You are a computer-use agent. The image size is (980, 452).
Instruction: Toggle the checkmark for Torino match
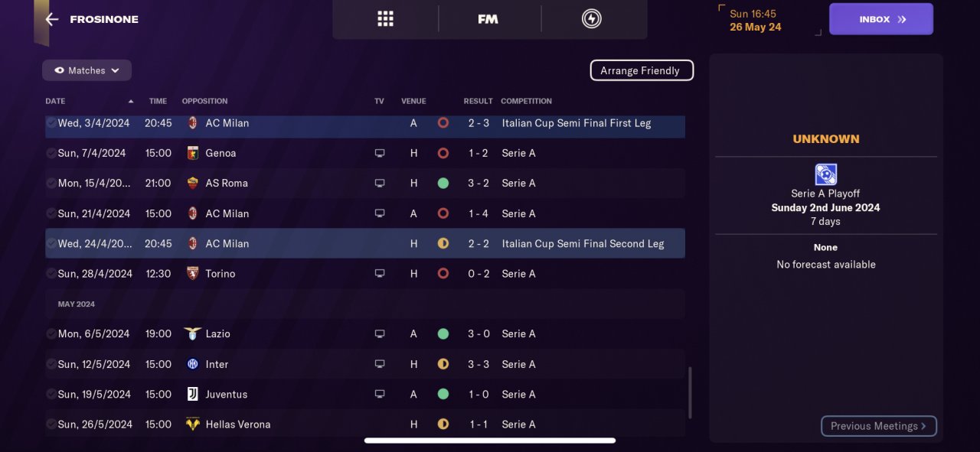pos(51,274)
